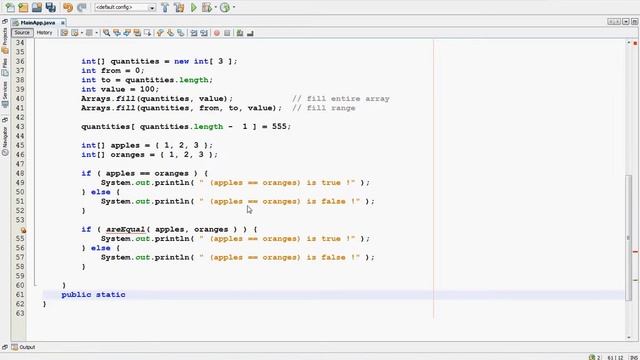
Task: Click error status indicator atop stripe
Action: 635,43
